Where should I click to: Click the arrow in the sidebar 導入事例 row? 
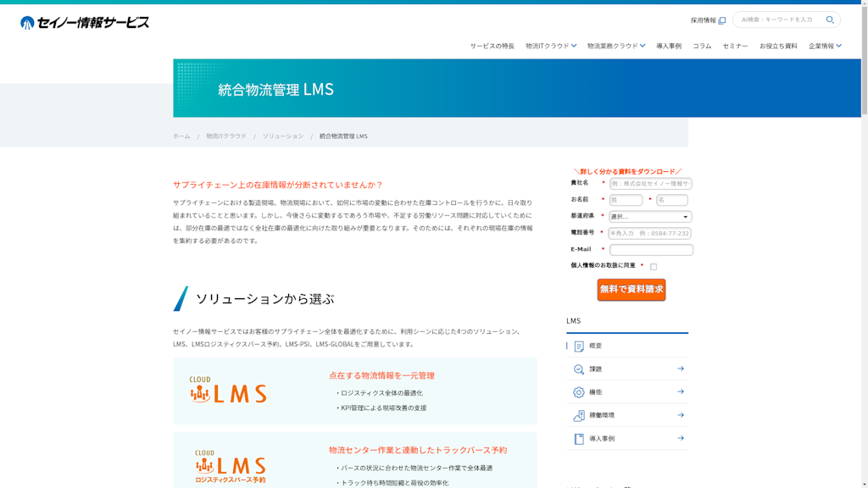(x=681, y=438)
